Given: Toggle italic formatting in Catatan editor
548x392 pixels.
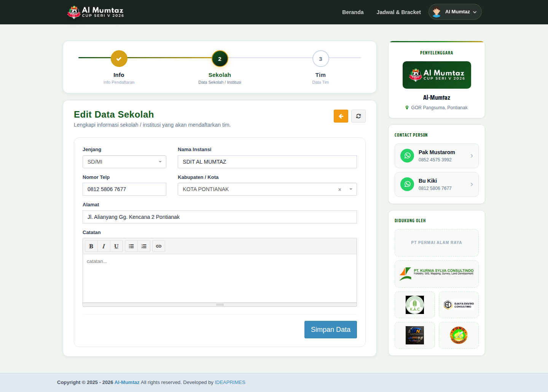Looking at the screenshot, I should point(104,246).
